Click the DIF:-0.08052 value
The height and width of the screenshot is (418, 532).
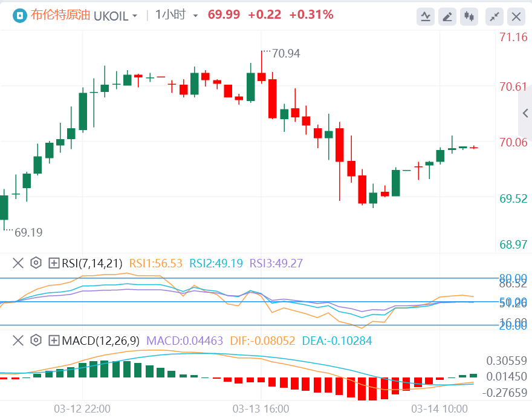point(262,341)
